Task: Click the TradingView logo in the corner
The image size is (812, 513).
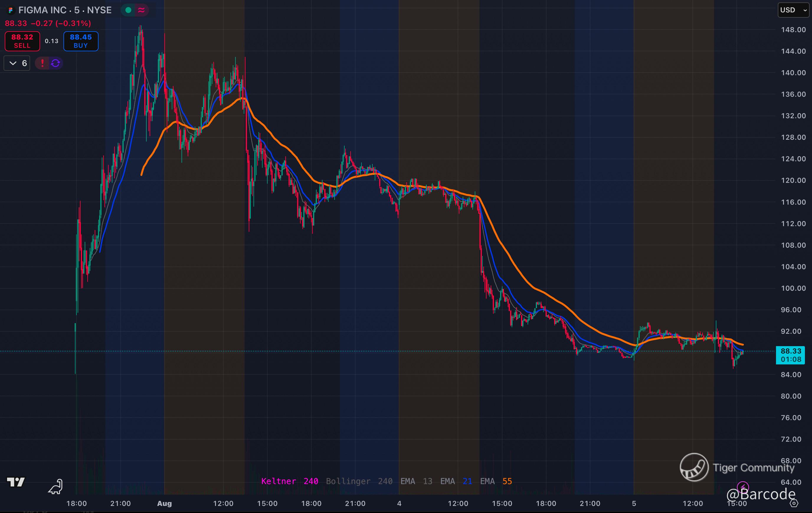Action: pos(16,482)
